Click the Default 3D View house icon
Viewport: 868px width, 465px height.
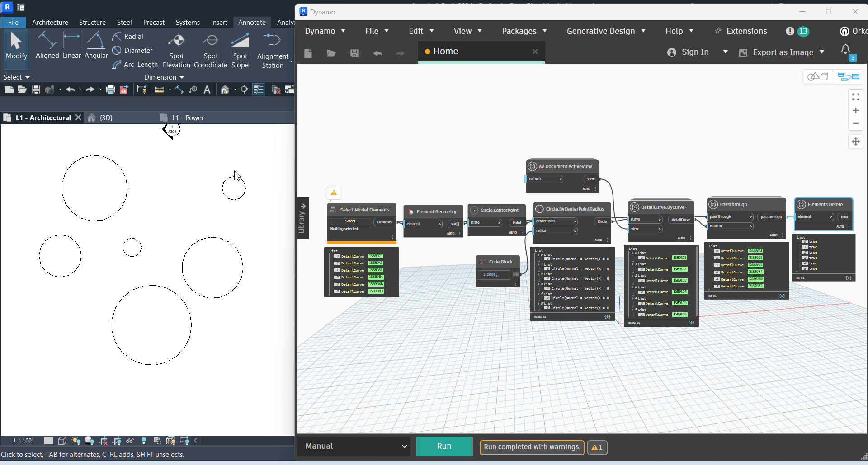tap(225, 89)
